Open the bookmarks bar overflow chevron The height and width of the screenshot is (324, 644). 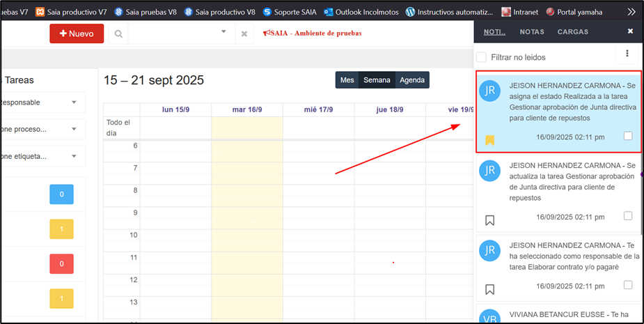[x=631, y=12]
